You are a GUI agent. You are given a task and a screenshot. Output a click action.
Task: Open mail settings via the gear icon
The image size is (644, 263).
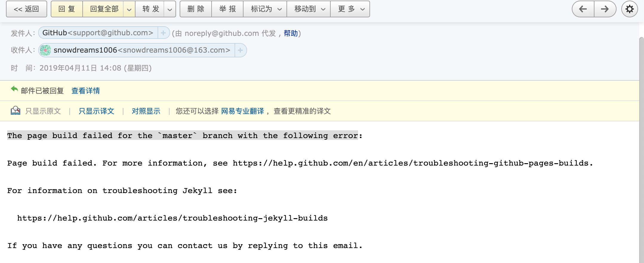click(629, 9)
